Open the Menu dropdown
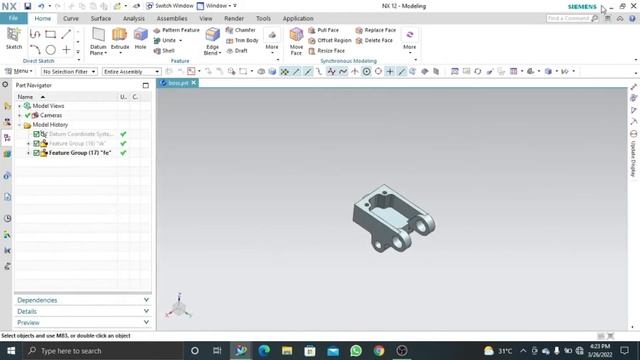 click(19, 71)
